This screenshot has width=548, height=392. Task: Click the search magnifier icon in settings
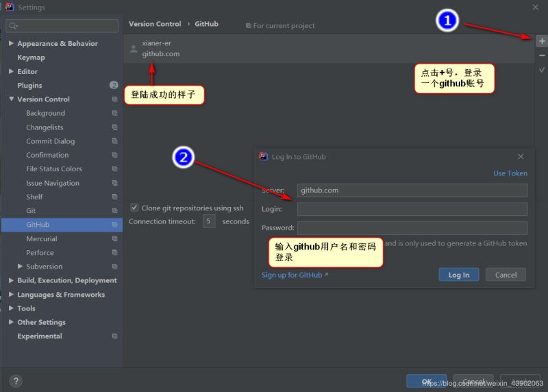pos(13,26)
